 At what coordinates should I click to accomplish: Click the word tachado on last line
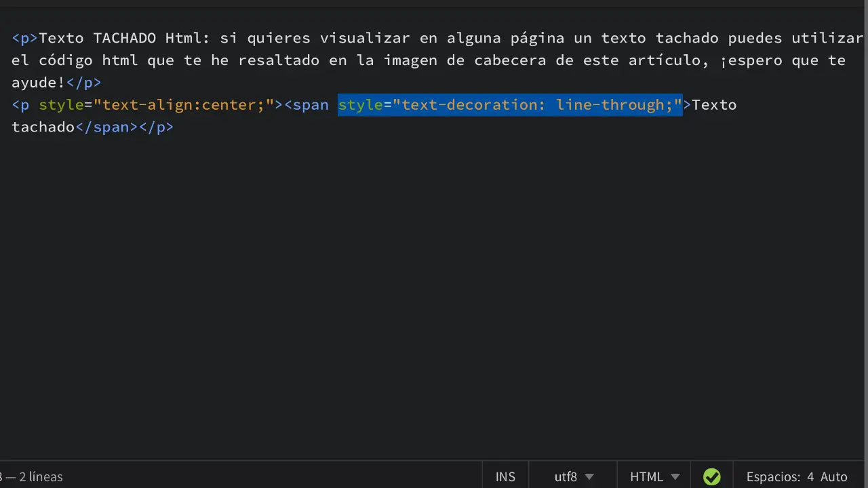pos(42,127)
